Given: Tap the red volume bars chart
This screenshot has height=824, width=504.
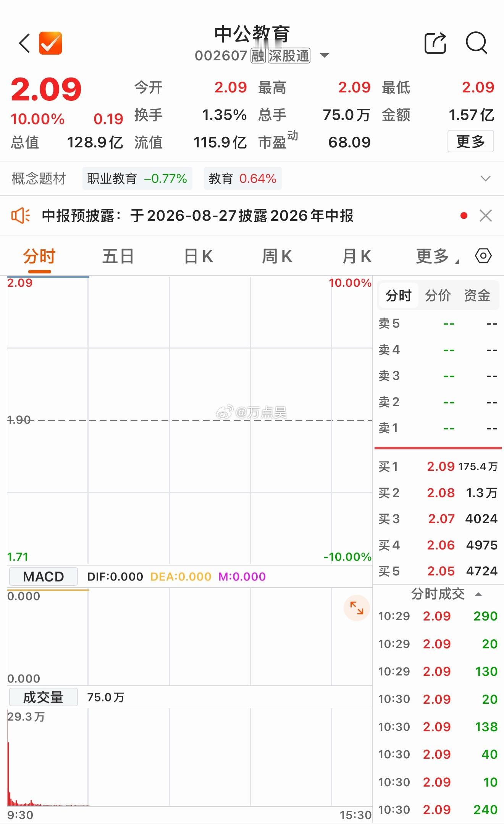Looking at the screenshot, I should pos(189,757).
